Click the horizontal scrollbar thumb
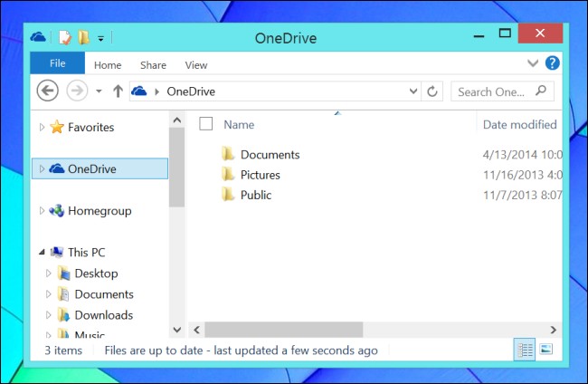The height and width of the screenshot is (384, 588). (283, 330)
